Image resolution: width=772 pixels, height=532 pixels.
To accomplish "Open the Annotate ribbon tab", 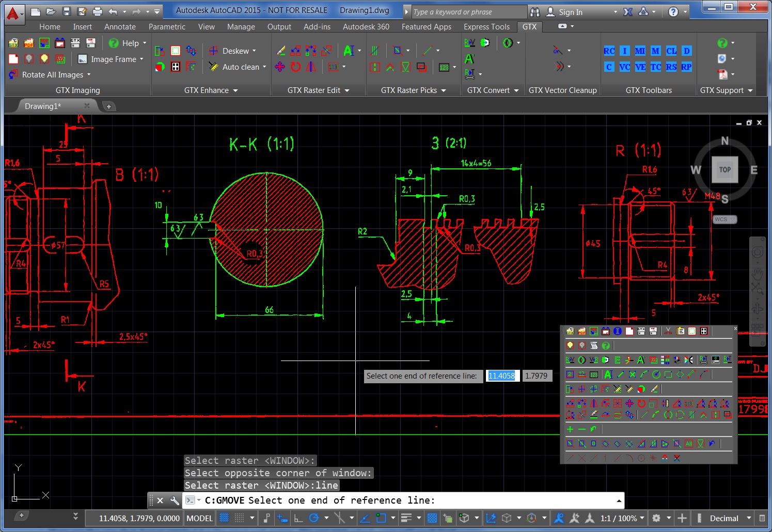I will (x=120, y=26).
